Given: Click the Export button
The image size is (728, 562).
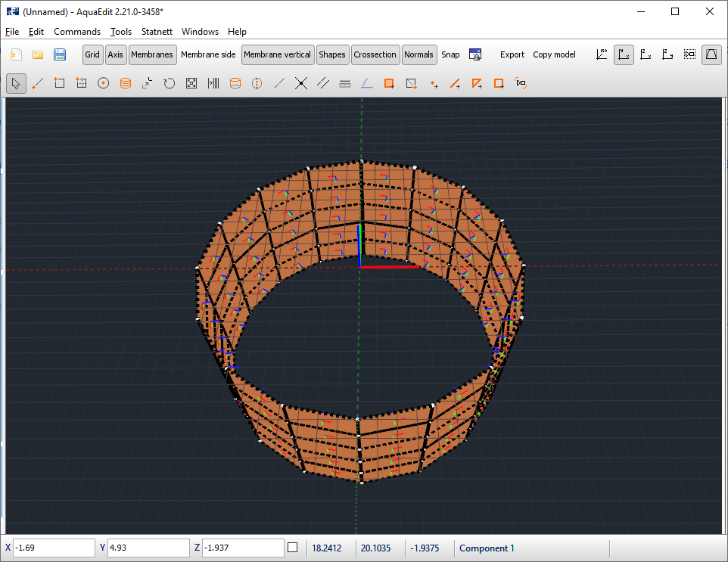Looking at the screenshot, I should click(x=512, y=54).
